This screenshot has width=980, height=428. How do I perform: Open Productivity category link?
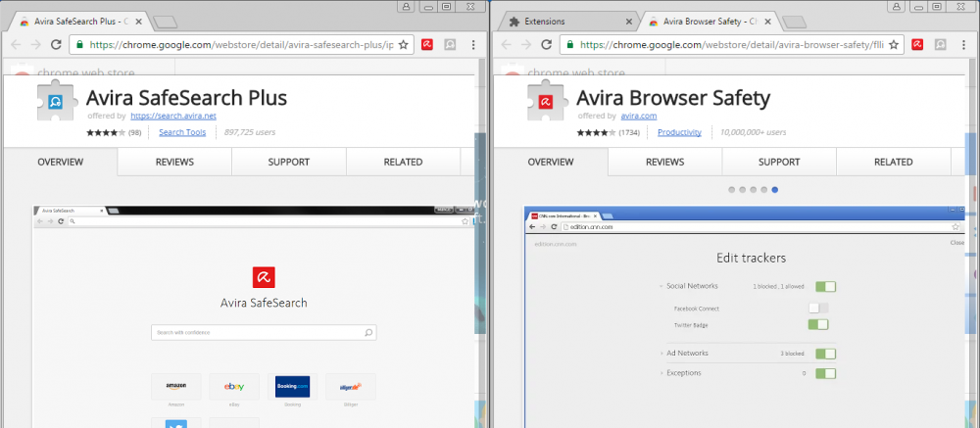[679, 132]
